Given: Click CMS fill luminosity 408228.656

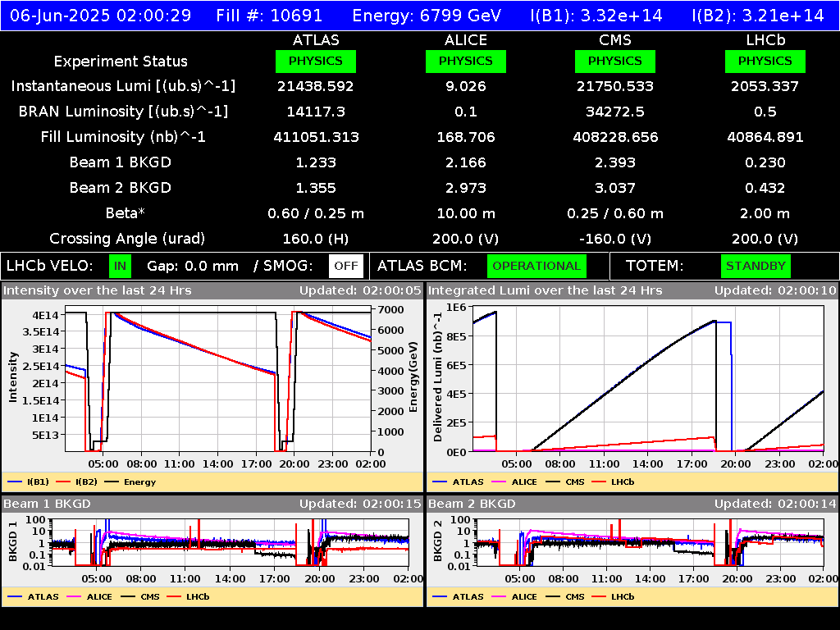Looking at the screenshot, I should pos(615,137).
